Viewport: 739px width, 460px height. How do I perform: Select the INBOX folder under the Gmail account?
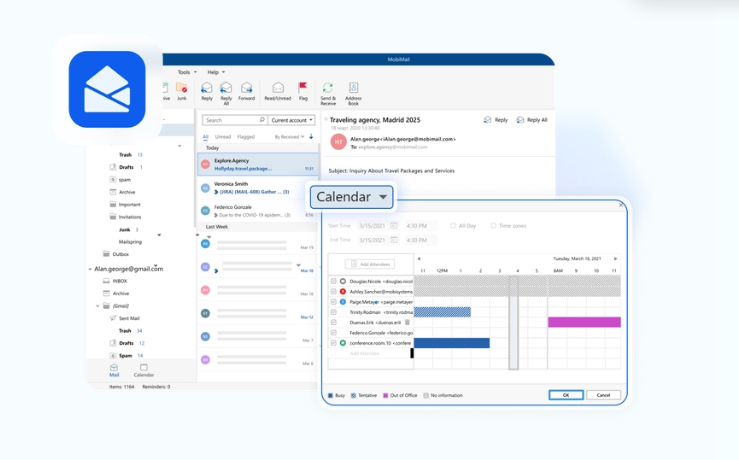point(120,281)
